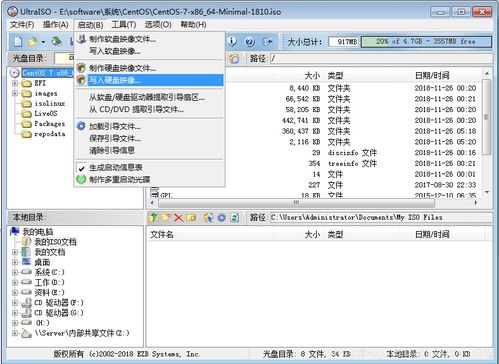
Task: Click the red X delete icon in local pane
Action: point(179,218)
